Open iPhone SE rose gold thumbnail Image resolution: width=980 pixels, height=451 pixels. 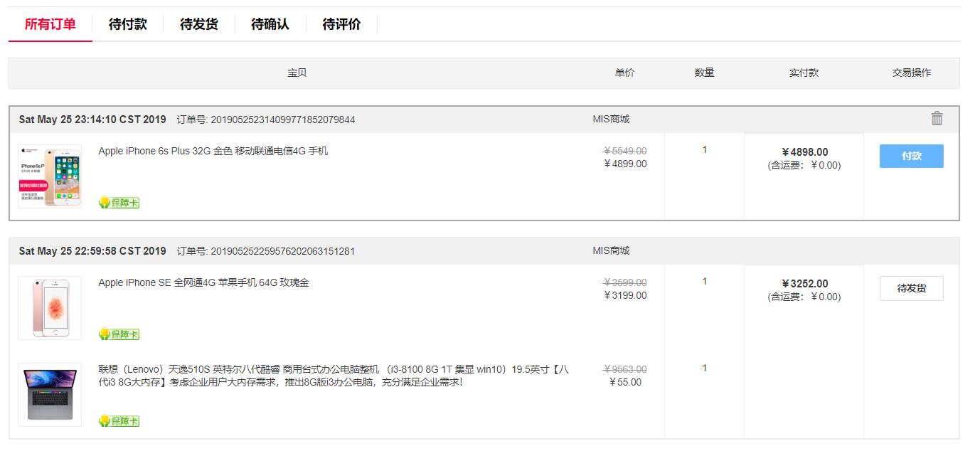click(50, 308)
